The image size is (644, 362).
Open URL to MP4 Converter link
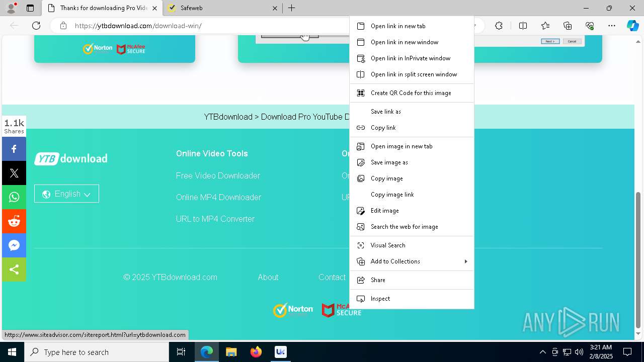click(215, 219)
